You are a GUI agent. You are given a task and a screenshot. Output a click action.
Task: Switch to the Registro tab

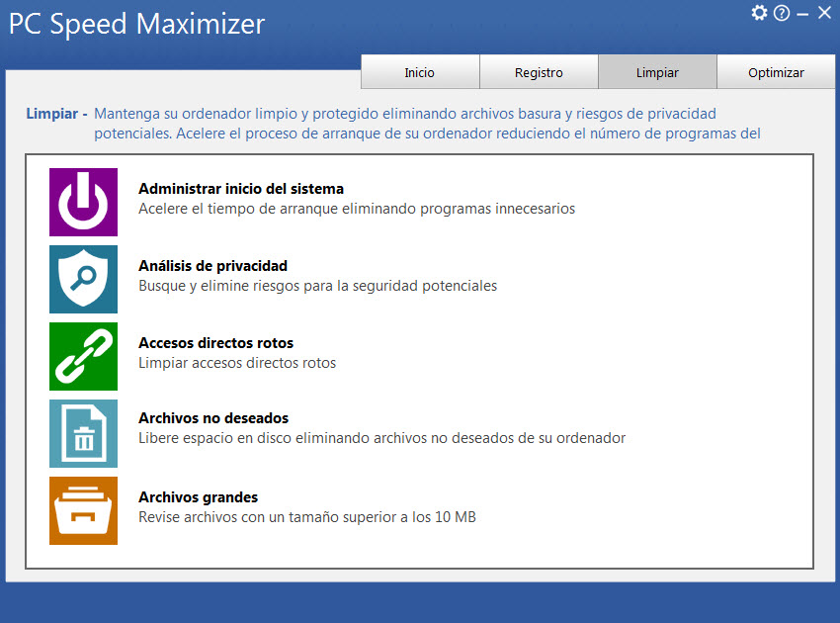539,72
